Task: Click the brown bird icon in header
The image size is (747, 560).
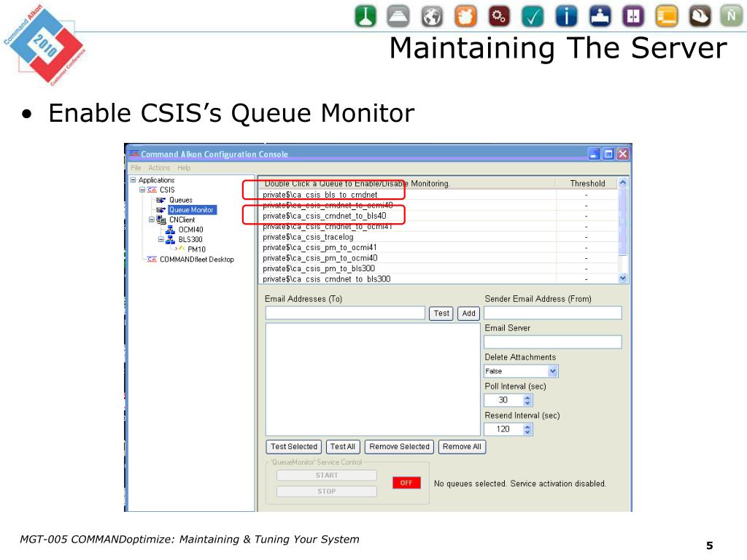Action: (x=700, y=16)
